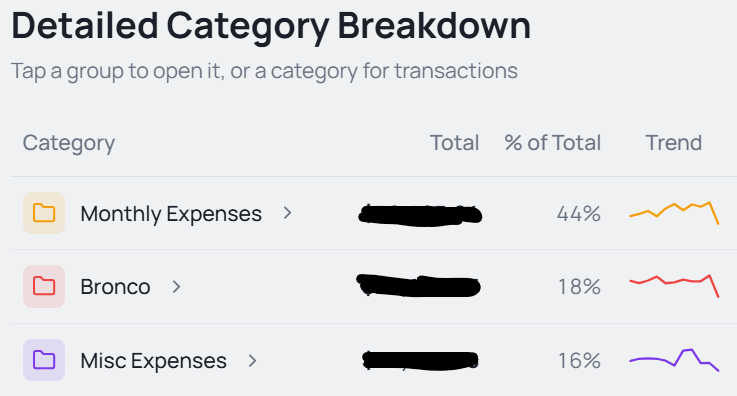This screenshot has width=737, height=396.
Task: Expand the Misc Expenses group chevron
Action: pos(252,361)
